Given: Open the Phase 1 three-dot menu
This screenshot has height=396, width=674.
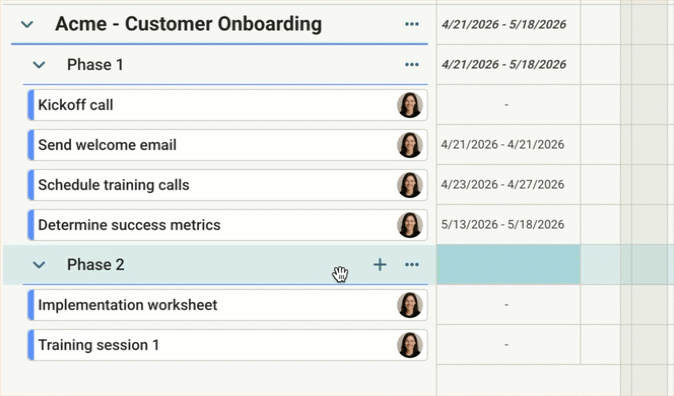Looking at the screenshot, I should (412, 64).
